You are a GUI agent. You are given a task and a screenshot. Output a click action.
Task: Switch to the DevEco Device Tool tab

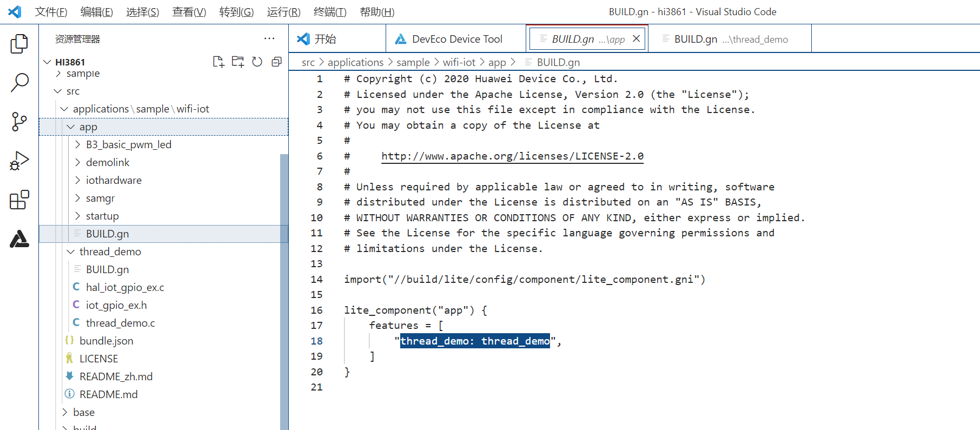tap(456, 38)
